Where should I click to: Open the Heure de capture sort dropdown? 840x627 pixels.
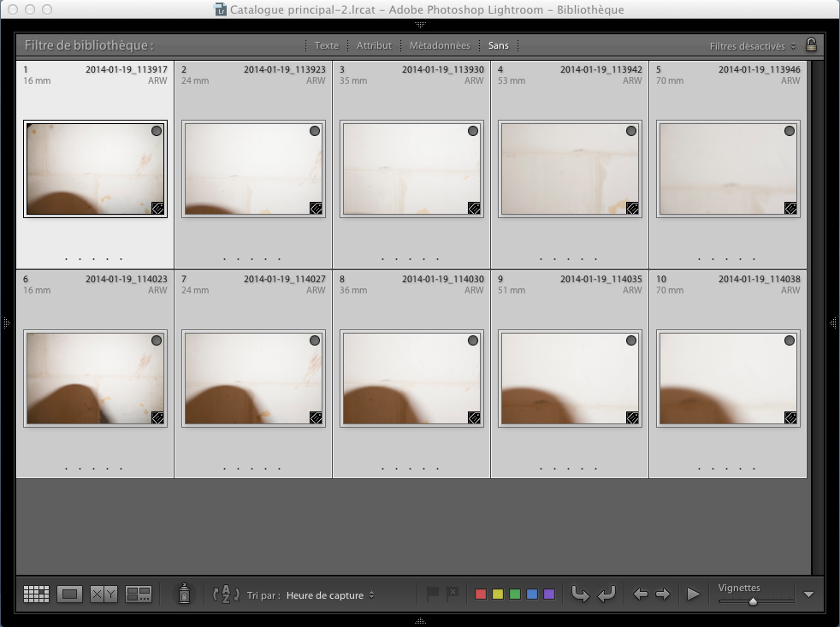(330, 595)
